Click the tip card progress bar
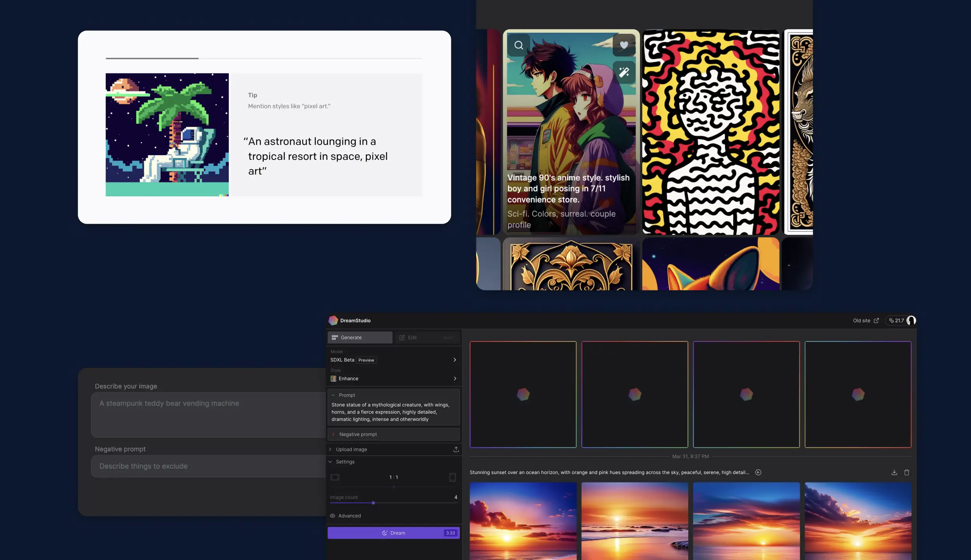 click(264, 58)
